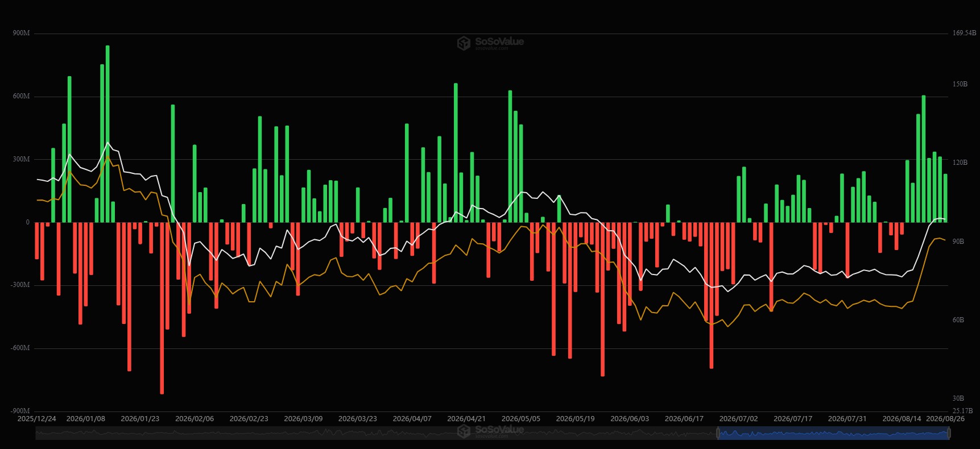Select the 90B right axis label

(x=958, y=242)
